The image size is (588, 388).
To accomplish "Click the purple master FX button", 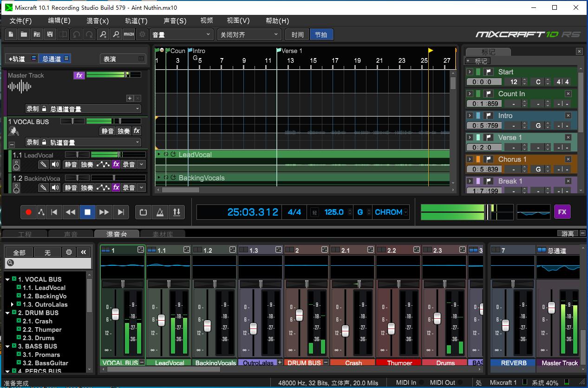I will click(x=562, y=212).
